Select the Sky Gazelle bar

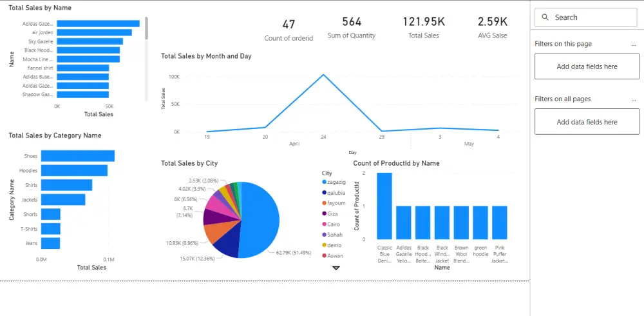coord(90,41)
